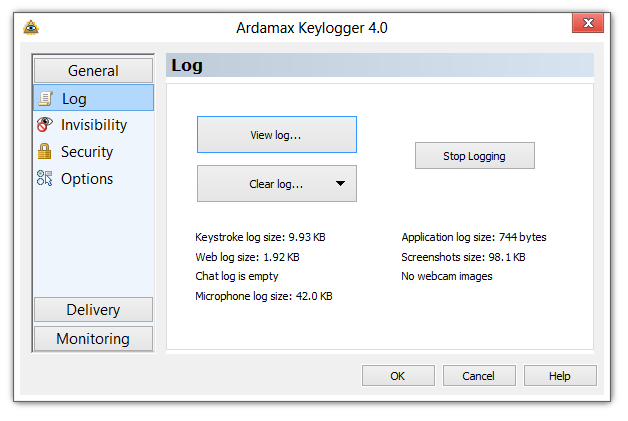Viewport: 628px width, 421px height.
Task: Open the Monitoring section
Action: 93,339
